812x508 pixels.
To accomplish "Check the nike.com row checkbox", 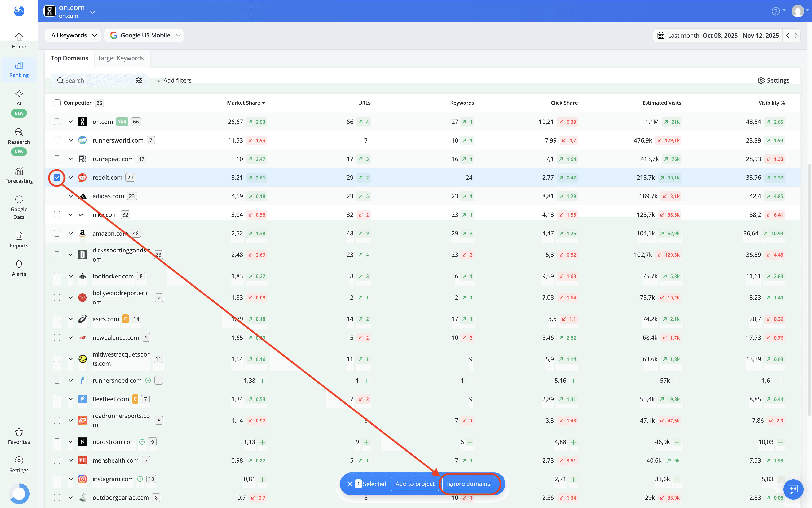I will tap(57, 214).
